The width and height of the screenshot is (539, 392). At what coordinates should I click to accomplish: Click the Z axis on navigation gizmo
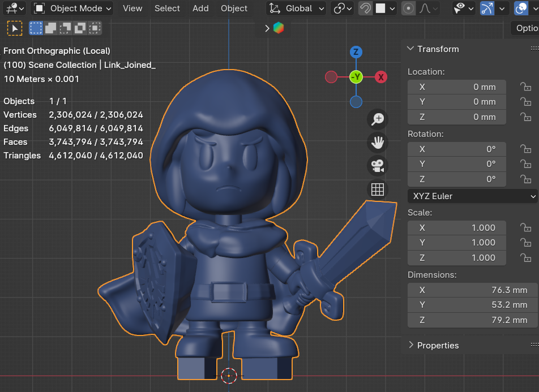click(356, 52)
